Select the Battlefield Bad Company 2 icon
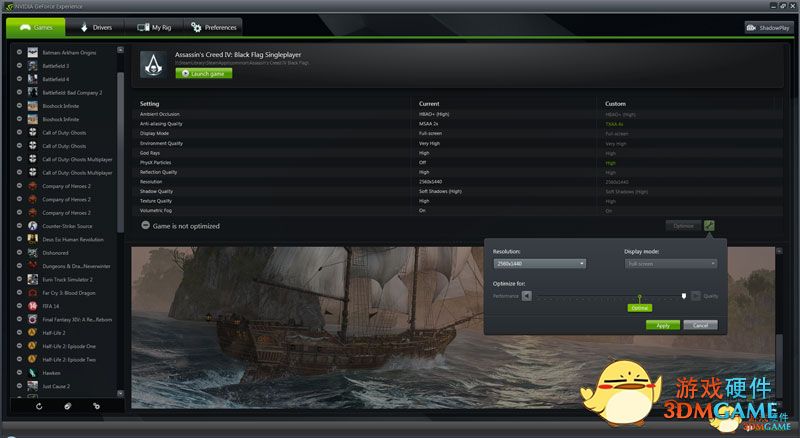Viewport: 800px width, 438px height. (x=33, y=92)
